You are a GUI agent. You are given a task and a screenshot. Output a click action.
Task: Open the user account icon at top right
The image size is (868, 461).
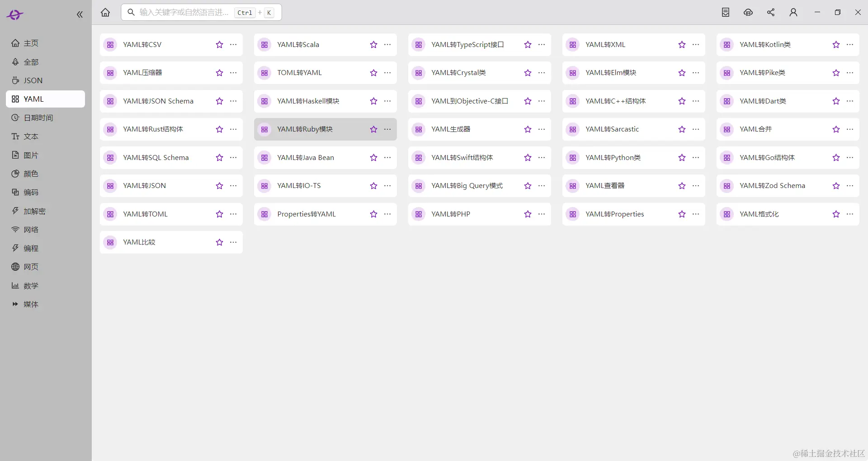[793, 12]
